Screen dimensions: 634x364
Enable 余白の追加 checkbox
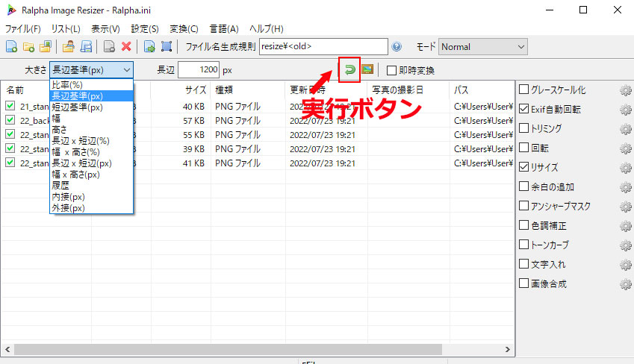(x=523, y=186)
